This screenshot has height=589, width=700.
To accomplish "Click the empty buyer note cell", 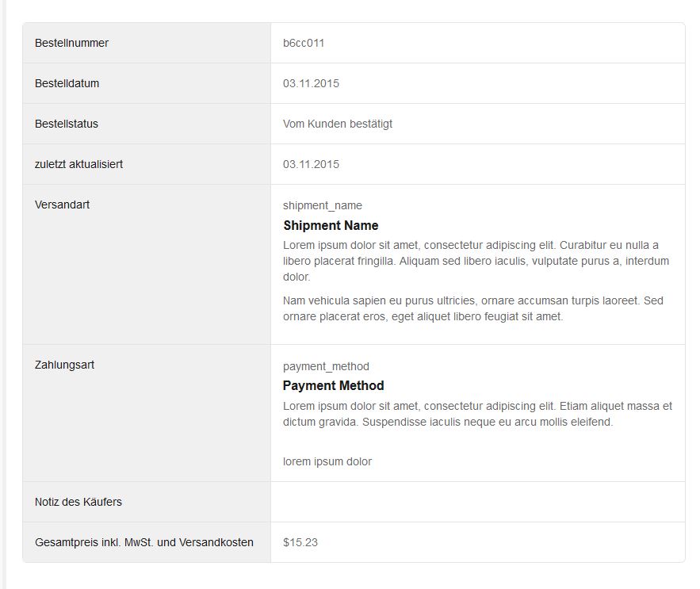I will pyautogui.click(x=477, y=502).
